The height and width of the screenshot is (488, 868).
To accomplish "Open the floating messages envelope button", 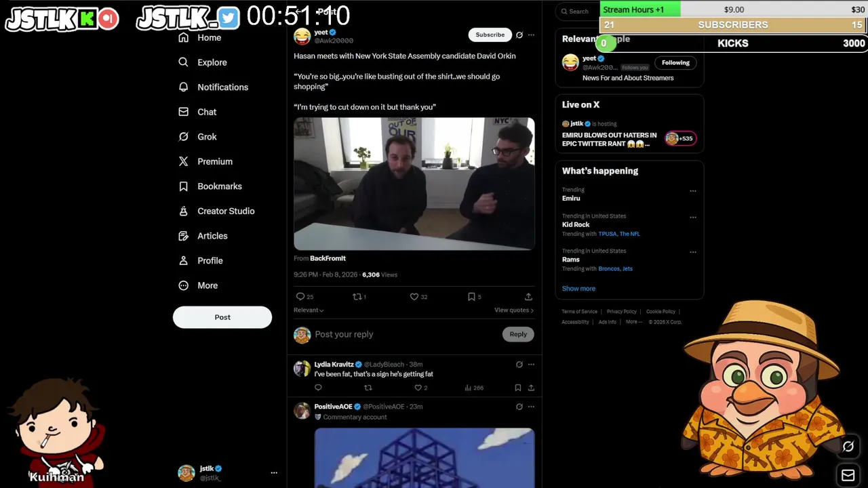I will [848, 475].
